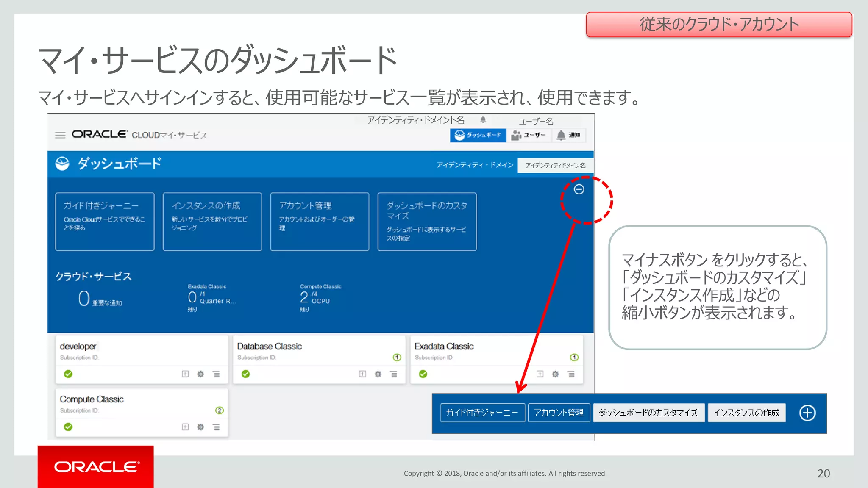Click Exadata Classic instance count badge
Screen dimensions: 868x488
574,358
